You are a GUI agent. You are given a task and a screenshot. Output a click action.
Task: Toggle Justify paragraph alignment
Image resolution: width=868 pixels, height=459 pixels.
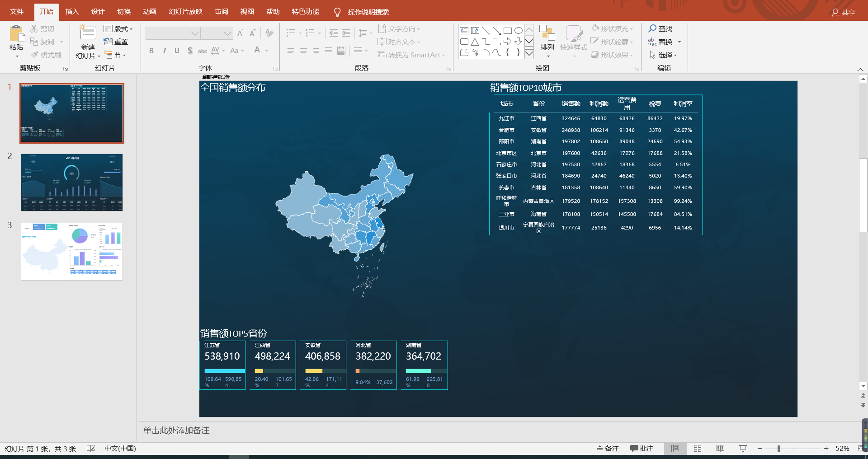pyautogui.click(x=329, y=51)
